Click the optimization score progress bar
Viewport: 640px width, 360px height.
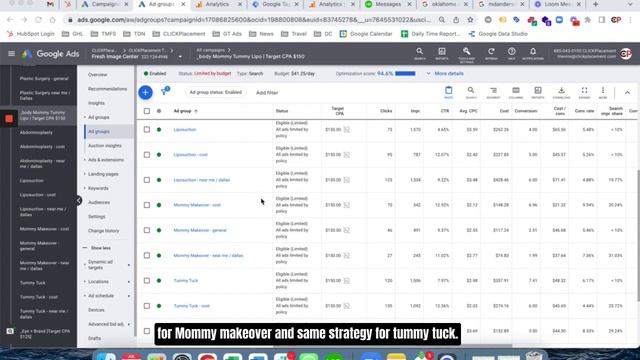pyautogui.click(x=405, y=73)
